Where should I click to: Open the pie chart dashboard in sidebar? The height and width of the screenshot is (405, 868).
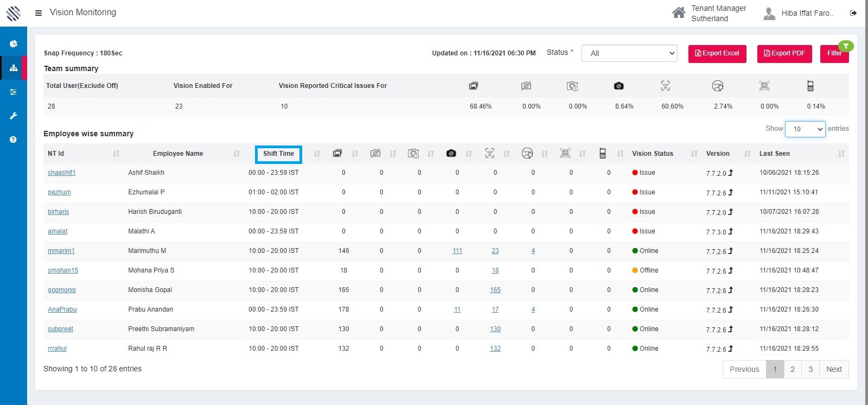pos(14,44)
